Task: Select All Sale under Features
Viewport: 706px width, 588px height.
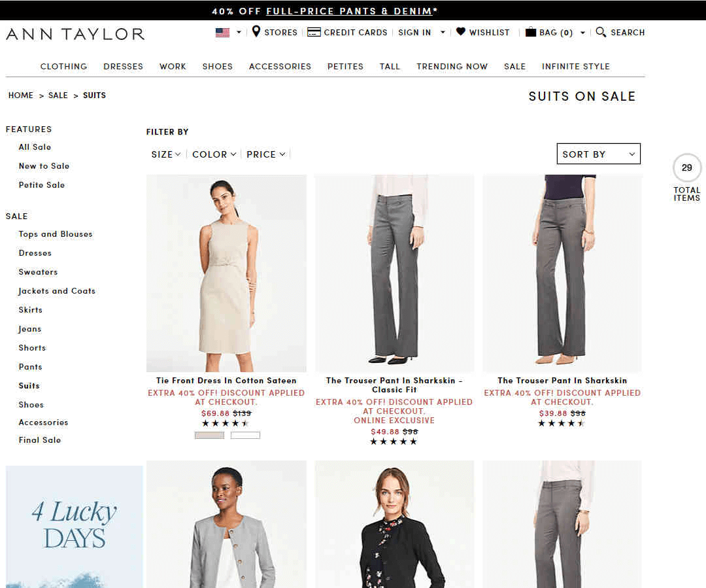Action: [35, 147]
